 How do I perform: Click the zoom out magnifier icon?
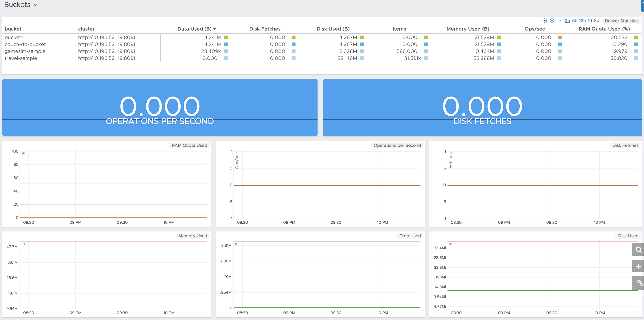552,21
